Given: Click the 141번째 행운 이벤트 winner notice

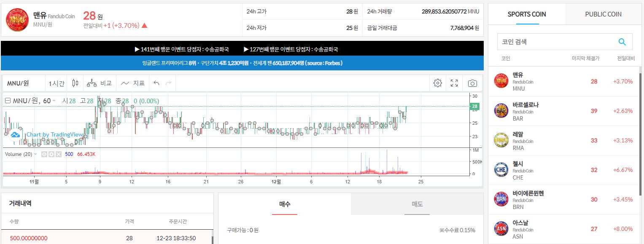Looking at the screenshot, I should 182,49.
